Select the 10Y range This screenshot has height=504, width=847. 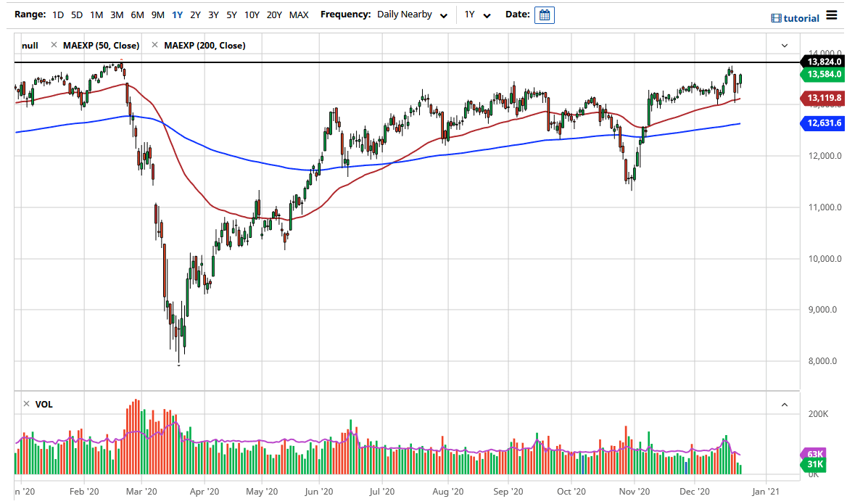(251, 15)
